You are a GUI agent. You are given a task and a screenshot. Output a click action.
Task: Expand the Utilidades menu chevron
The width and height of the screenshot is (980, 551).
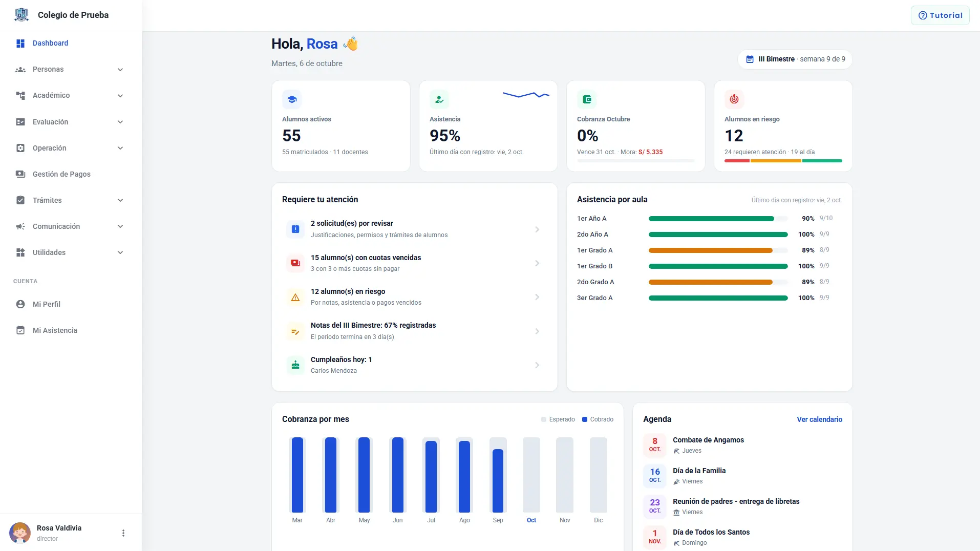[x=120, y=252]
